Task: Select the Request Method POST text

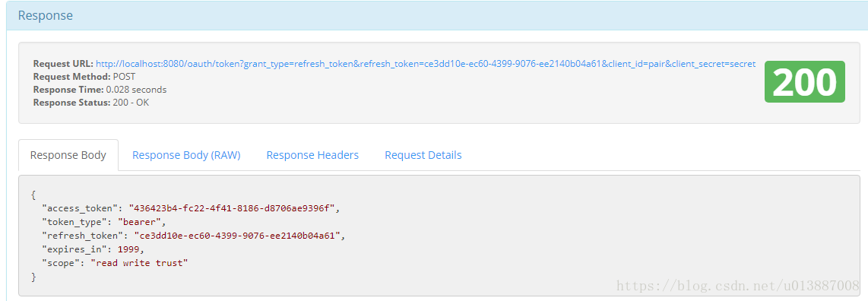Action: (x=84, y=76)
